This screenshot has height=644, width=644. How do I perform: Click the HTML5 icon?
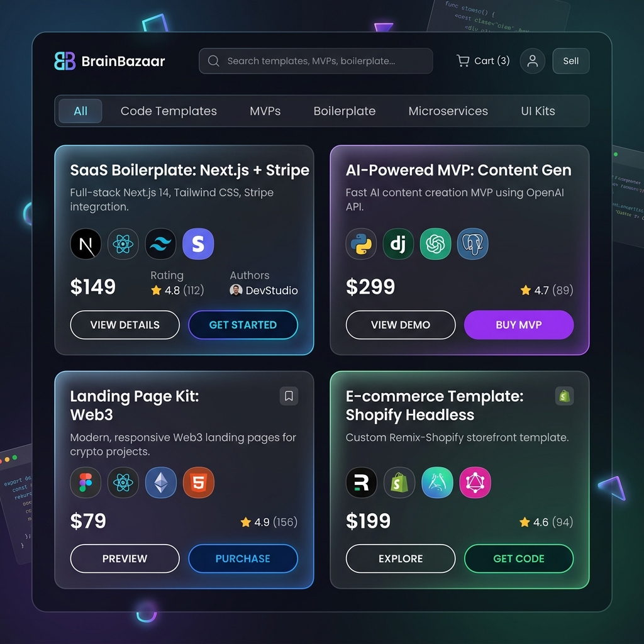[x=198, y=482]
